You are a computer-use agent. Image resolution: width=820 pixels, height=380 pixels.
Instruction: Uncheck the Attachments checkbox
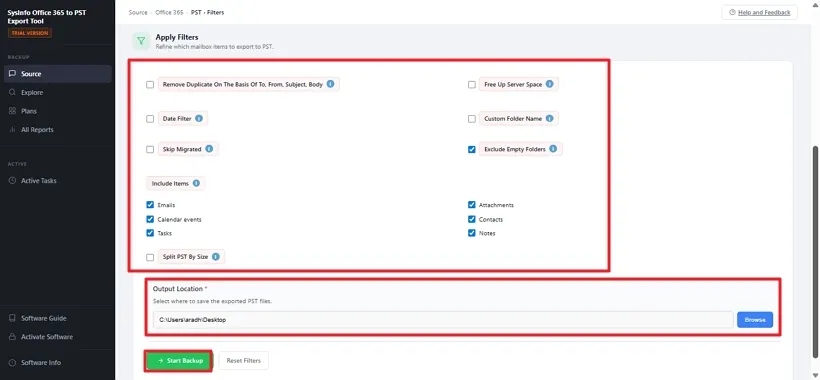click(x=472, y=205)
